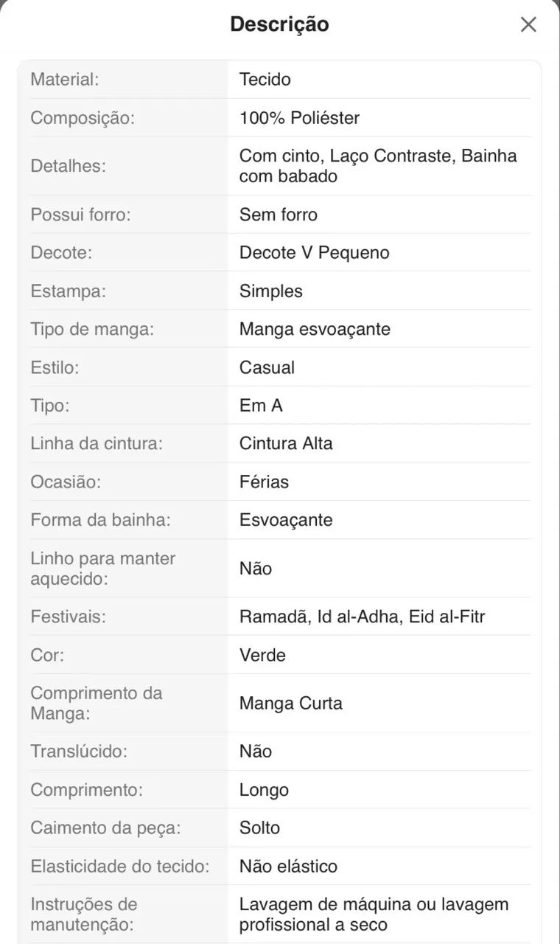
Task: Tap the Tipo value Em A
Action: pos(261,406)
